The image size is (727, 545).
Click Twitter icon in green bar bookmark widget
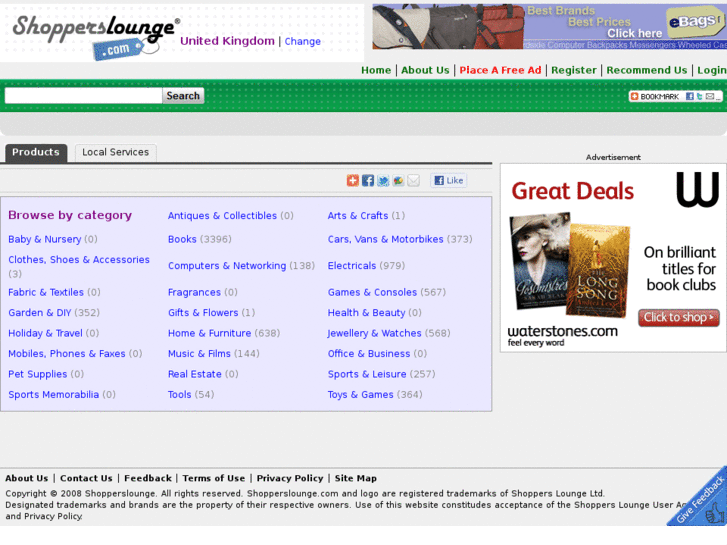(699, 96)
